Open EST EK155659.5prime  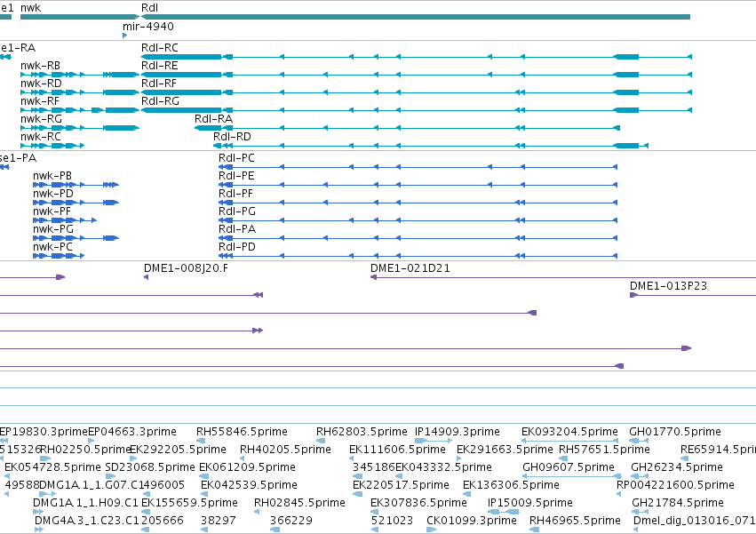[x=189, y=503]
